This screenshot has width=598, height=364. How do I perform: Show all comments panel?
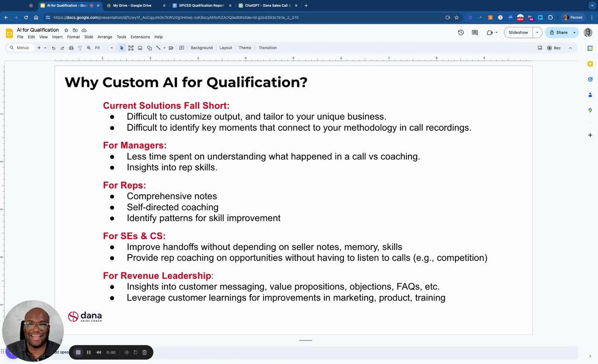(x=475, y=33)
